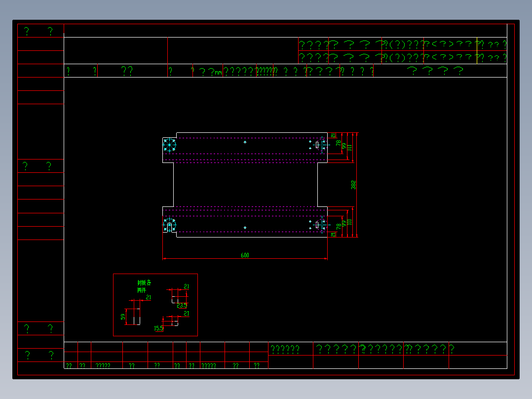Select the 382 overall height dimension
Viewport: 532px width, 399px height.
click(353, 185)
